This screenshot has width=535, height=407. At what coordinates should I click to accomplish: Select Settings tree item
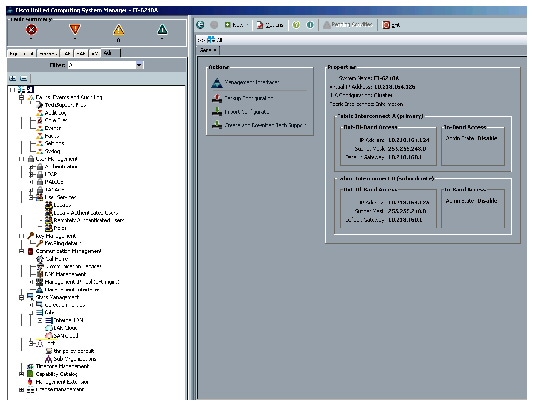point(55,143)
